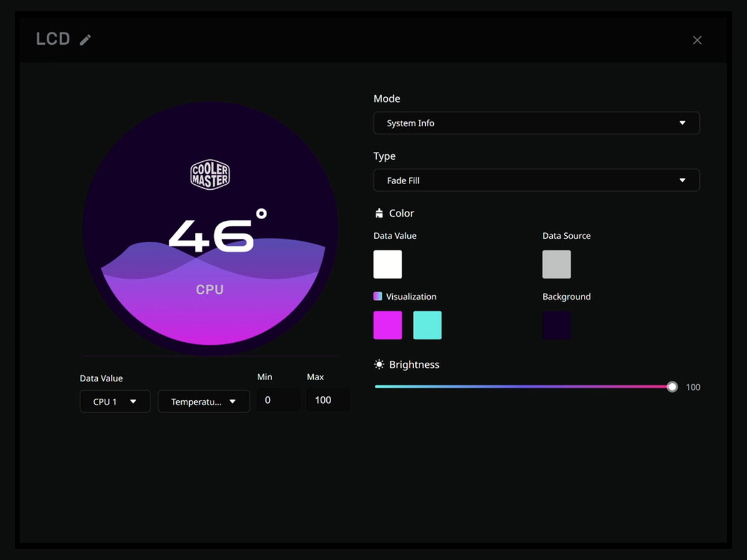Expand the Type dropdown showing Fade Fill
747x560 pixels.
[536, 180]
